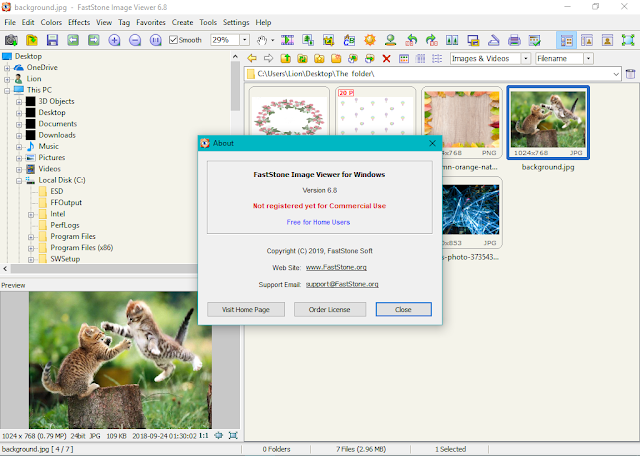
Task: Click the 1:1 actual size preview button
Action: (x=204, y=436)
